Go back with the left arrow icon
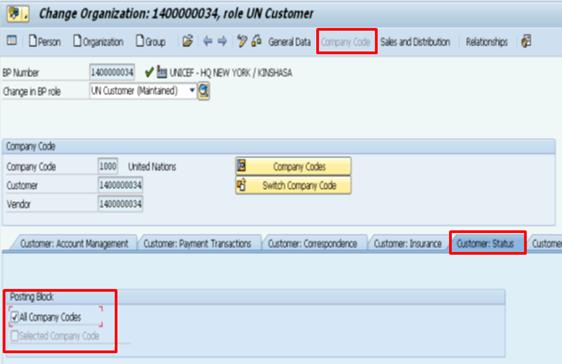Image resolution: width=562 pixels, height=364 pixels. click(208, 41)
